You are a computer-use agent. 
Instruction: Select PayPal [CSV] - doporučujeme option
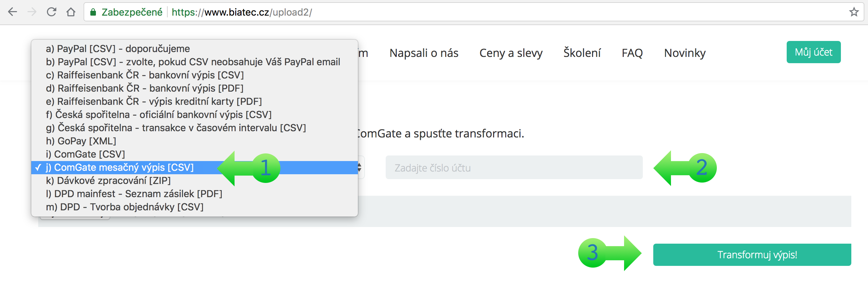click(x=118, y=49)
